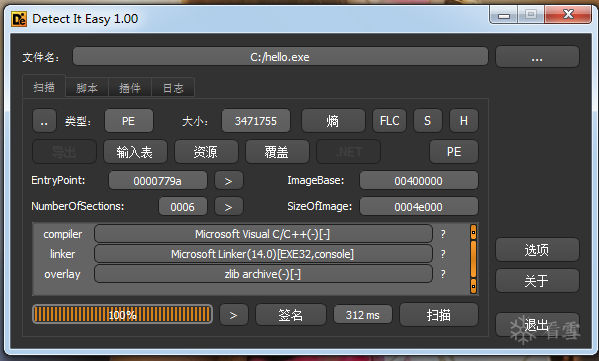Image resolution: width=599 pixels, height=361 pixels.
Task: Click the 退出 exit button
Action: pyautogui.click(x=537, y=325)
